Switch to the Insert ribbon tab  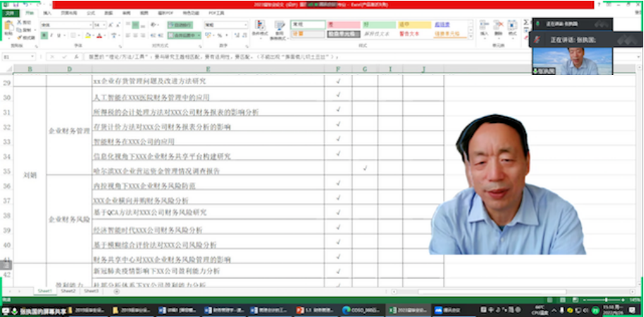point(47,13)
